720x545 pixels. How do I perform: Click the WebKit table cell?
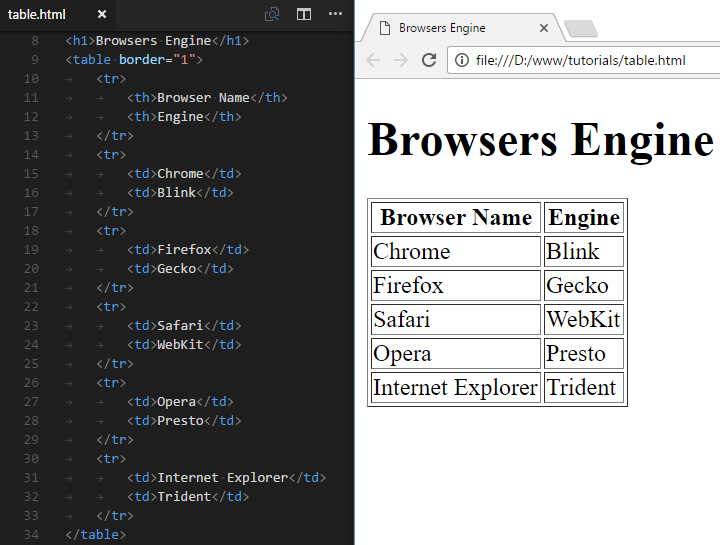coord(584,319)
